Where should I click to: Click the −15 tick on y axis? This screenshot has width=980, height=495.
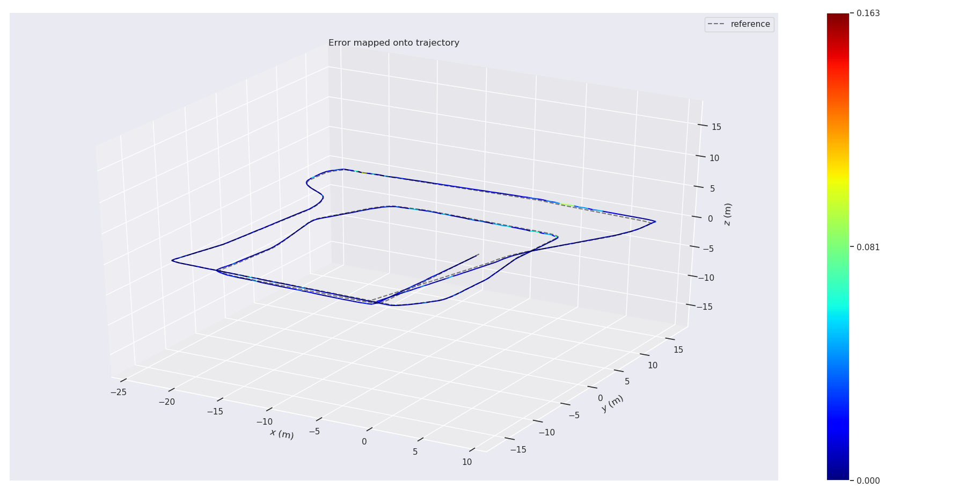[517, 450]
